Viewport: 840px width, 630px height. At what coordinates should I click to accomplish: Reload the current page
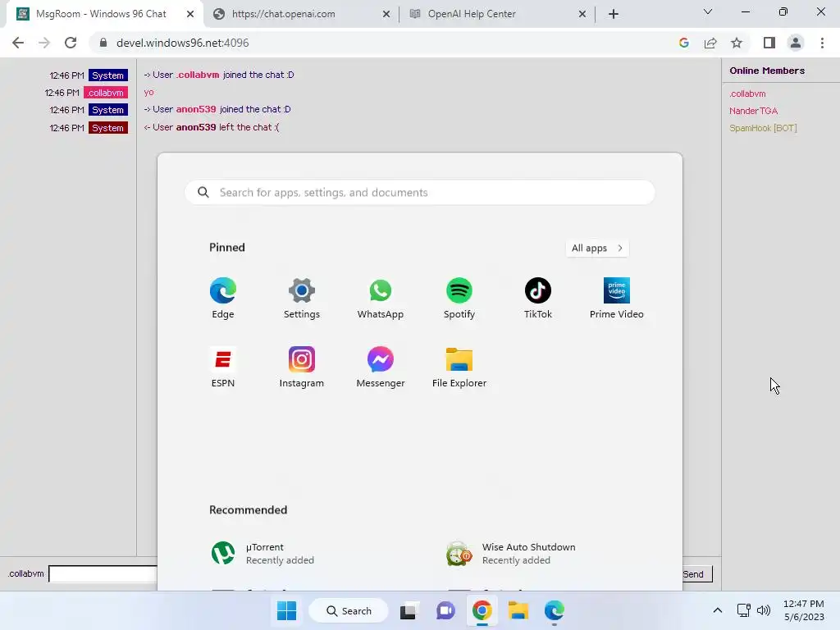(71, 43)
